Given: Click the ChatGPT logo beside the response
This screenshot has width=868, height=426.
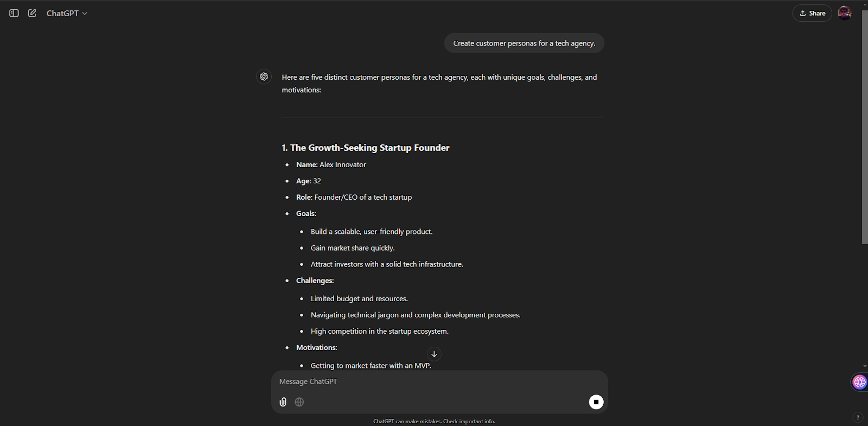Looking at the screenshot, I should pyautogui.click(x=264, y=77).
